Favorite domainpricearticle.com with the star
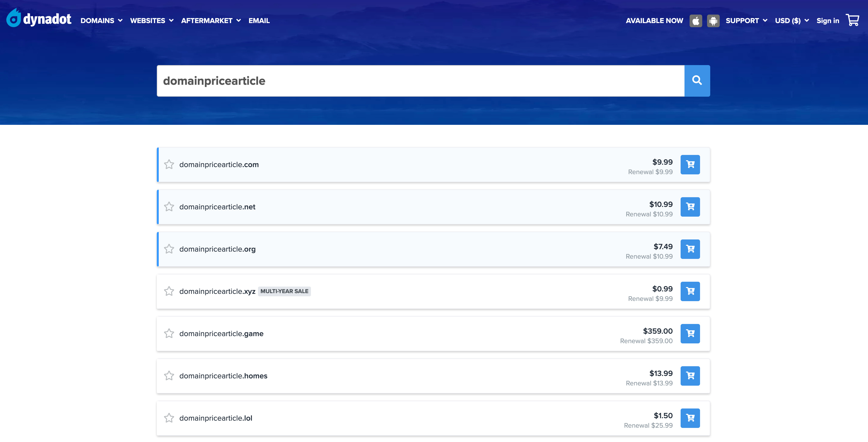 coord(169,164)
